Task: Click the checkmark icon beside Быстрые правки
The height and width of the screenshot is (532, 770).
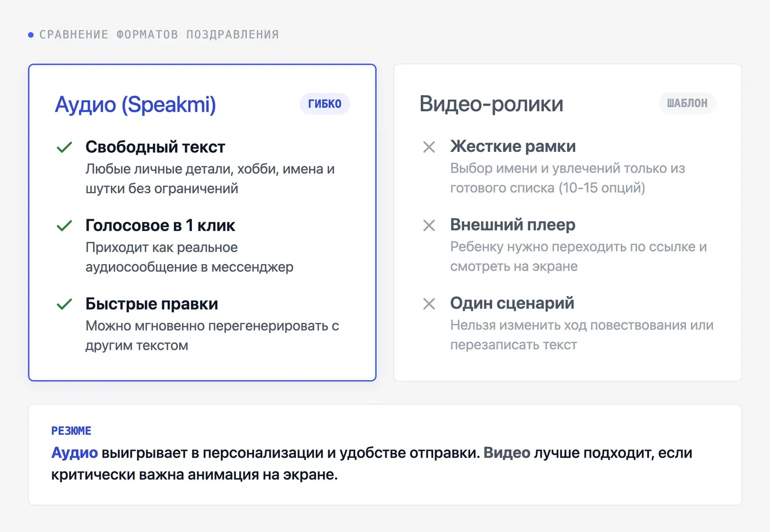Action: 64,304
